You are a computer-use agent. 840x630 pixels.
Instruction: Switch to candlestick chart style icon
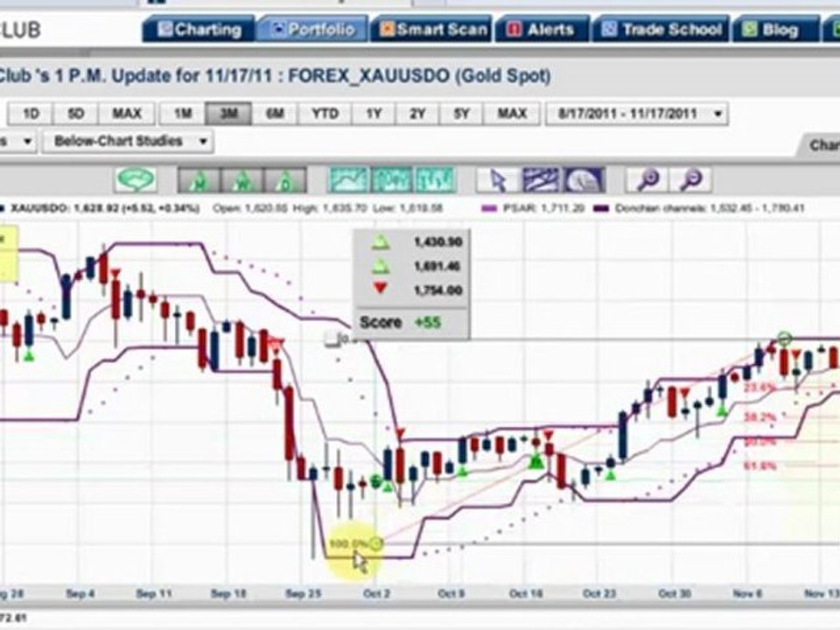click(x=391, y=180)
